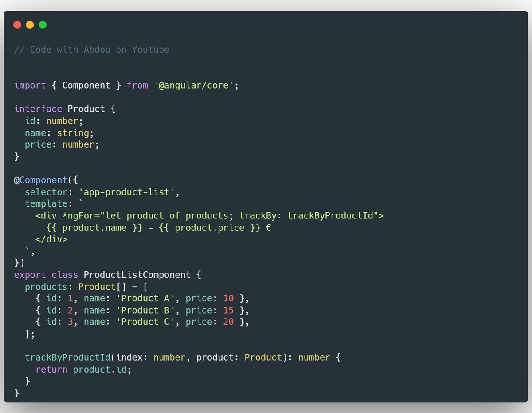The width and height of the screenshot is (532, 413).
Task: Click the yellow minimize window dot
Action: point(30,25)
